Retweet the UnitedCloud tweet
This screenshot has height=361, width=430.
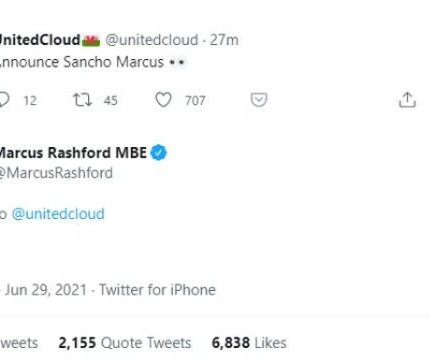tap(82, 100)
